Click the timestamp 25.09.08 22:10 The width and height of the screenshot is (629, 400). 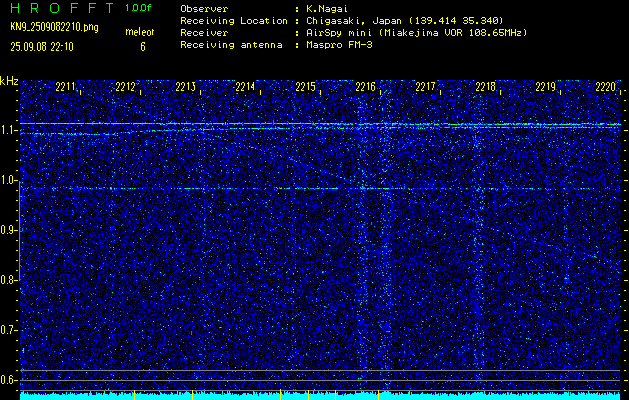pyautogui.click(x=42, y=47)
